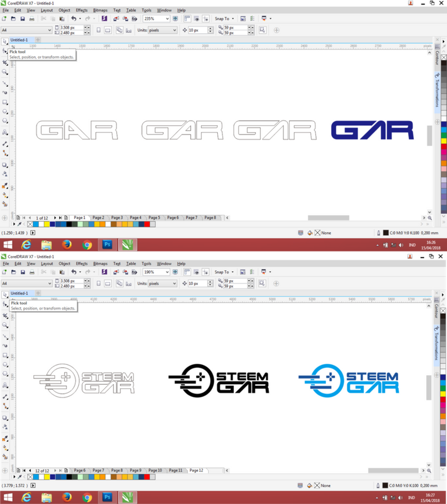447x504 pixels.
Task: Open the 235% zoom level dropdown
Action: 167,19
